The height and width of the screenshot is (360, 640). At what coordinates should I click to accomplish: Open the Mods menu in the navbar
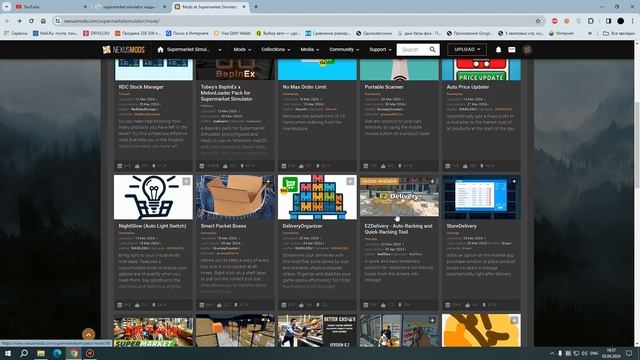click(242, 49)
